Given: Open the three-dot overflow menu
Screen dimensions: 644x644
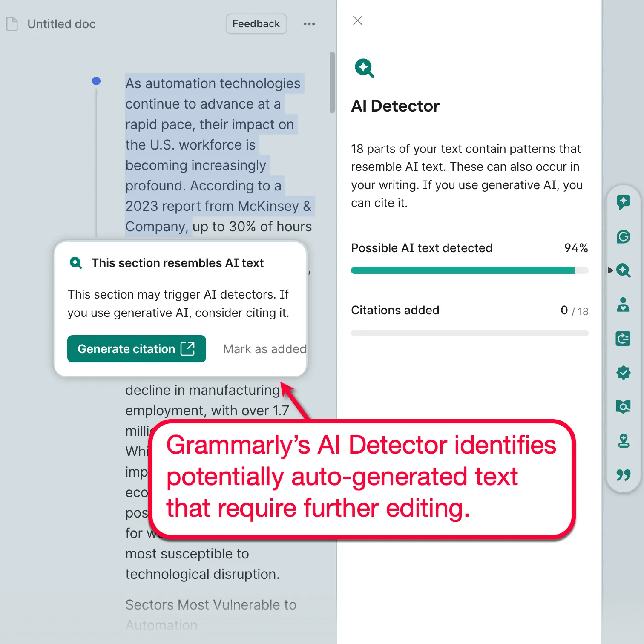Looking at the screenshot, I should pos(309,24).
